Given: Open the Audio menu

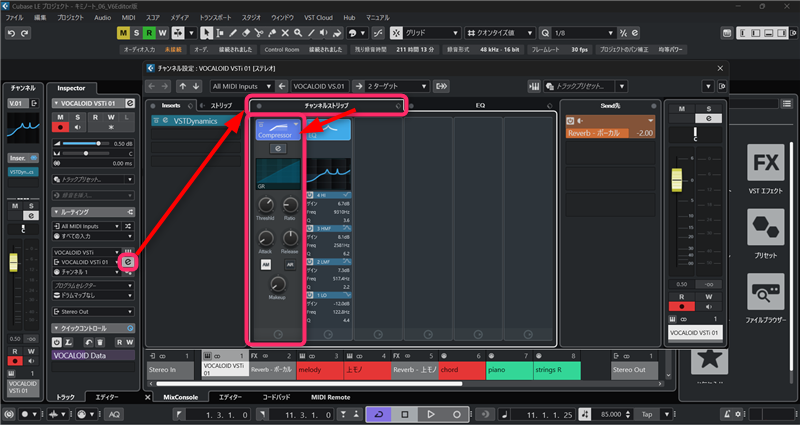Looking at the screenshot, I should pyautogui.click(x=103, y=17).
